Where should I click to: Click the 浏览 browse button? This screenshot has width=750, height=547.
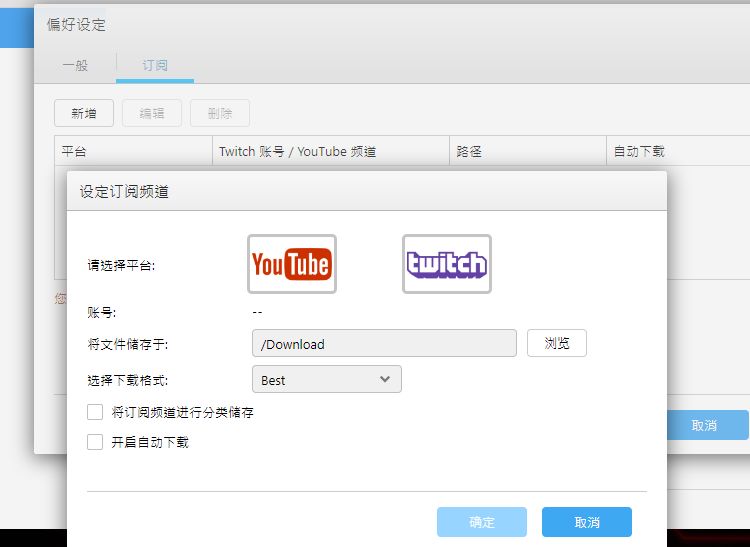(557, 343)
